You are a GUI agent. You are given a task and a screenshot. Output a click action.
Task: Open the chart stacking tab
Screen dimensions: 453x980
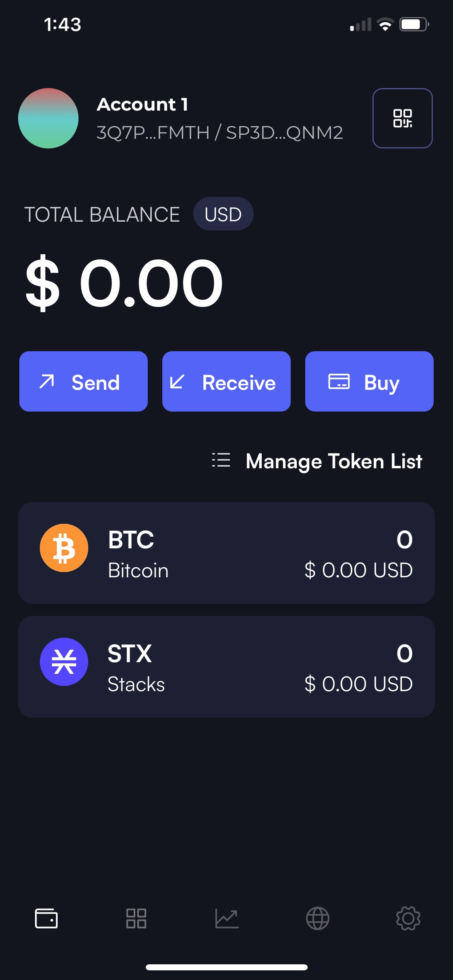tap(227, 918)
